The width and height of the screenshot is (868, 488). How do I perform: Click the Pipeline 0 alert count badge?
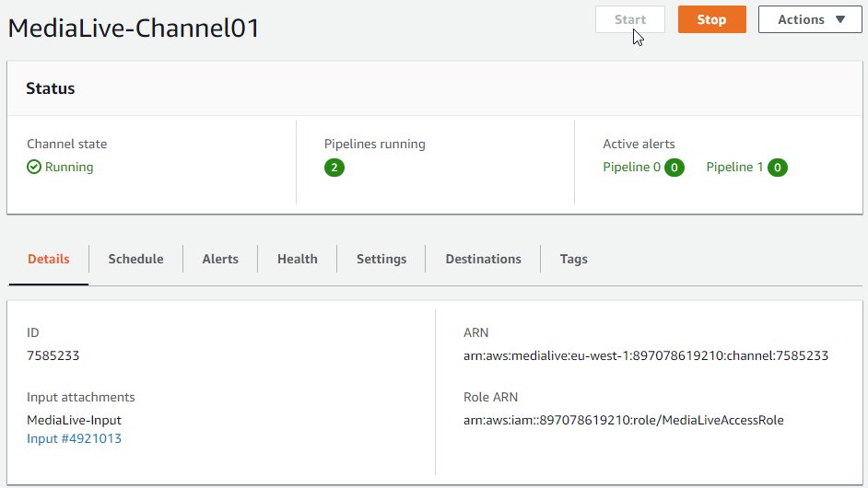[x=674, y=168]
